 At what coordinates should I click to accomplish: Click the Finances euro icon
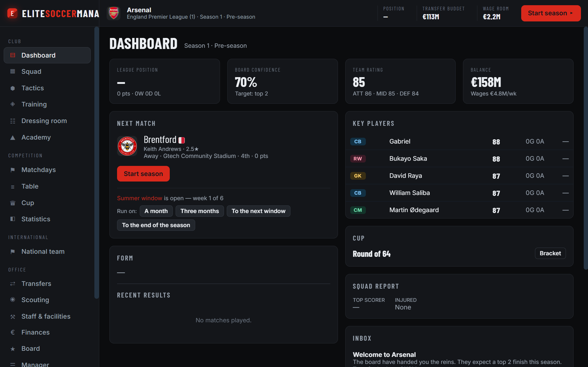(x=13, y=332)
